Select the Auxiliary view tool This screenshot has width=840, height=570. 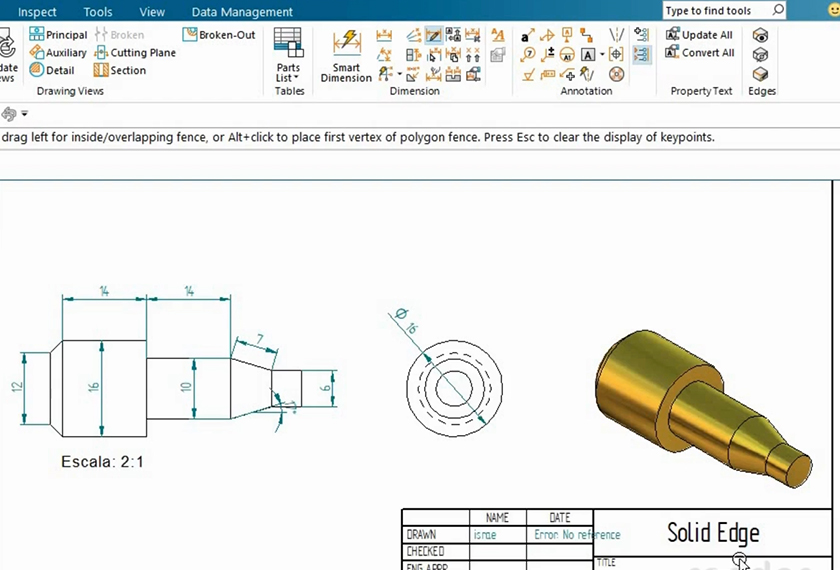[58, 53]
